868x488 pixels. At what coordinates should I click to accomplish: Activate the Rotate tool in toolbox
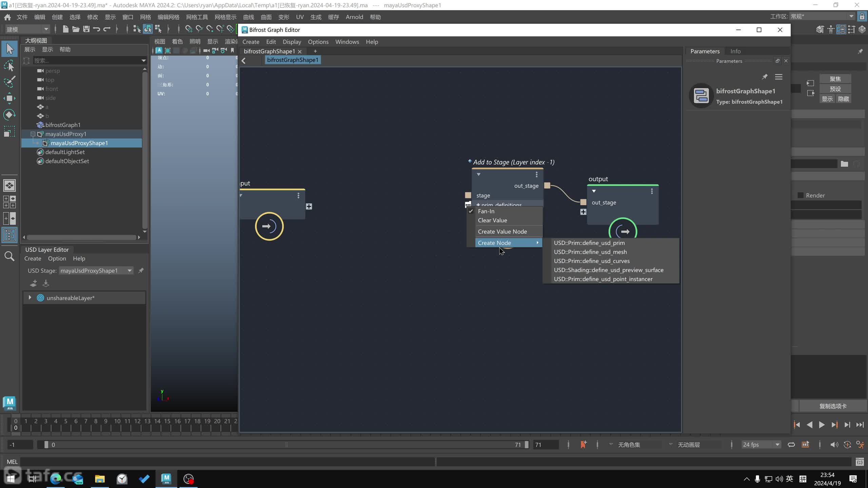pyautogui.click(x=9, y=115)
